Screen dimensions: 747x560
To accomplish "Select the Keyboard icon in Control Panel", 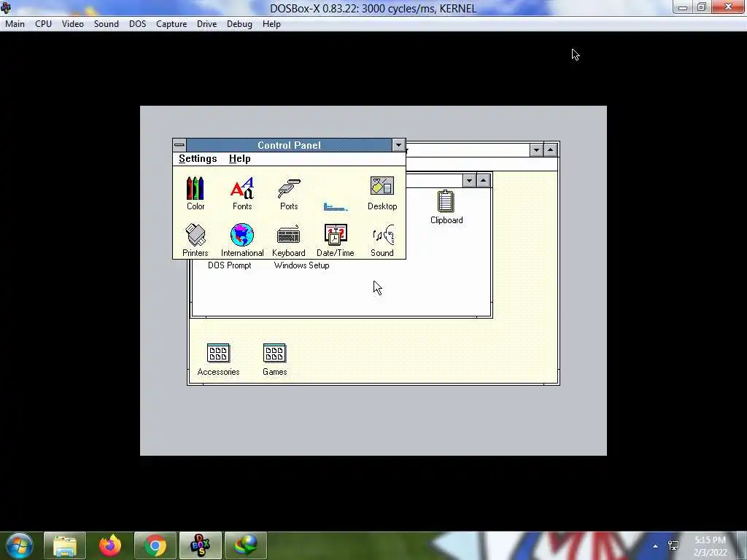I will tap(289, 239).
